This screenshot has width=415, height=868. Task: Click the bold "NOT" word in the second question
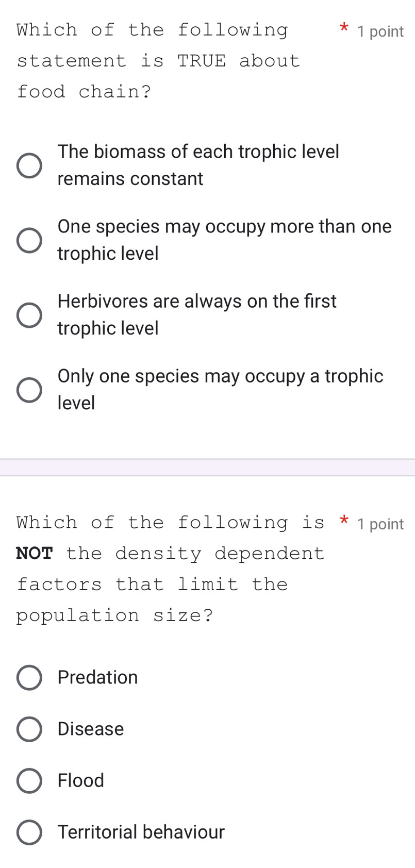coord(35,554)
